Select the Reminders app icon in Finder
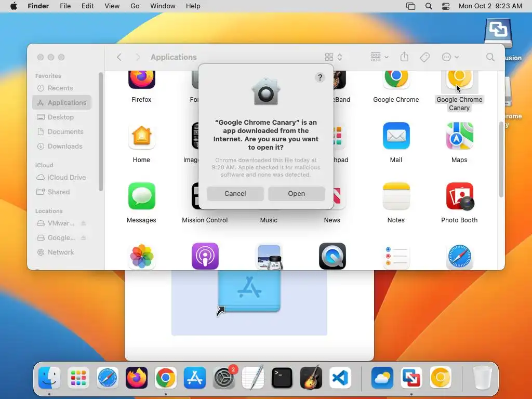 (396, 257)
